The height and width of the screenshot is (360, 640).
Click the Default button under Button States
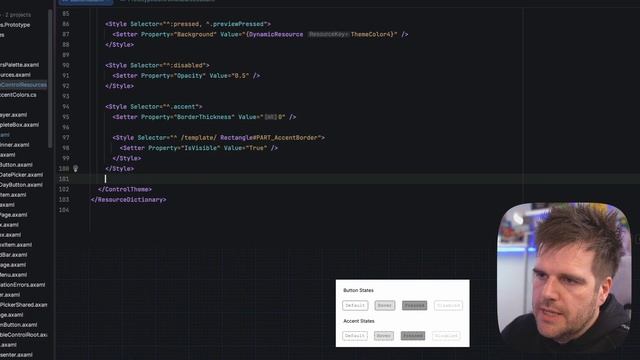pyautogui.click(x=355, y=305)
